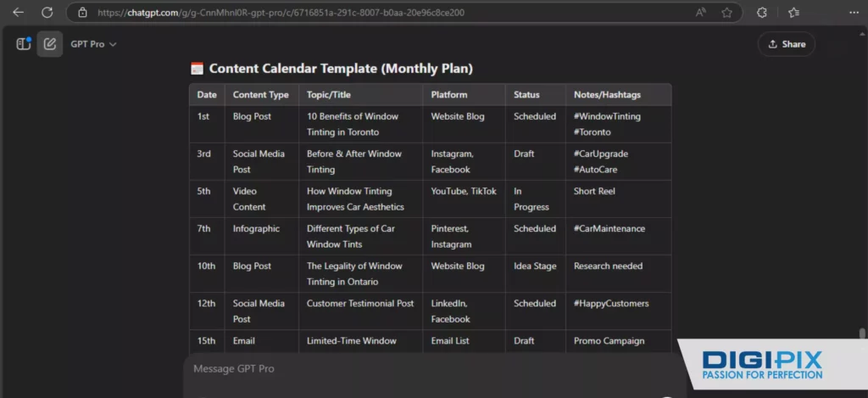
Task: Open Read Aloud icon in address bar
Action: coord(701,13)
